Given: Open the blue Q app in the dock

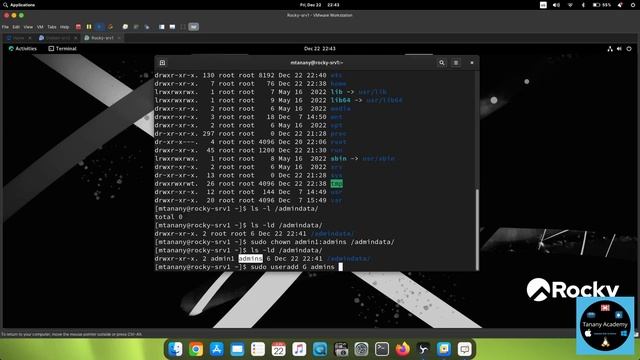Looking at the screenshot, I should click(x=320, y=349).
